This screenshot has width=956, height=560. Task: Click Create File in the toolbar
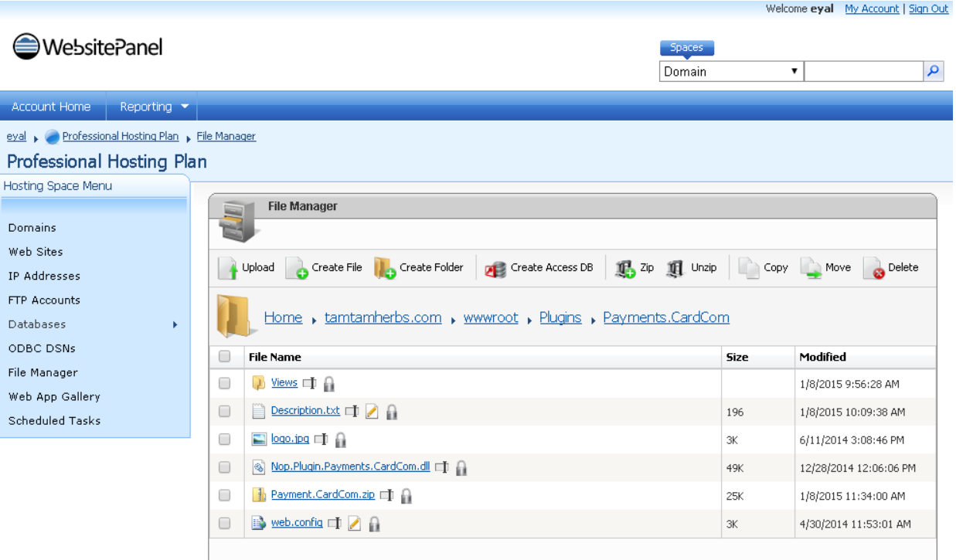coord(324,267)
